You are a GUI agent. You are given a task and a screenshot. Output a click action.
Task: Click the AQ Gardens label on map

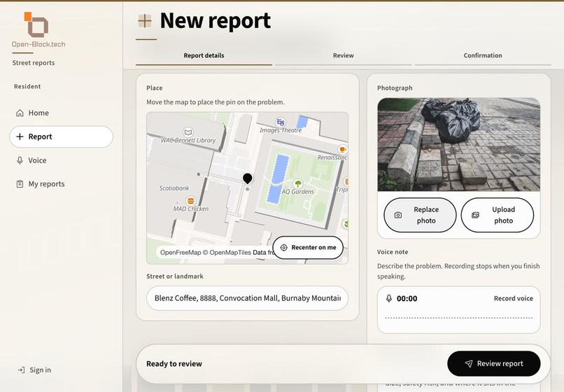pos(297,192)
